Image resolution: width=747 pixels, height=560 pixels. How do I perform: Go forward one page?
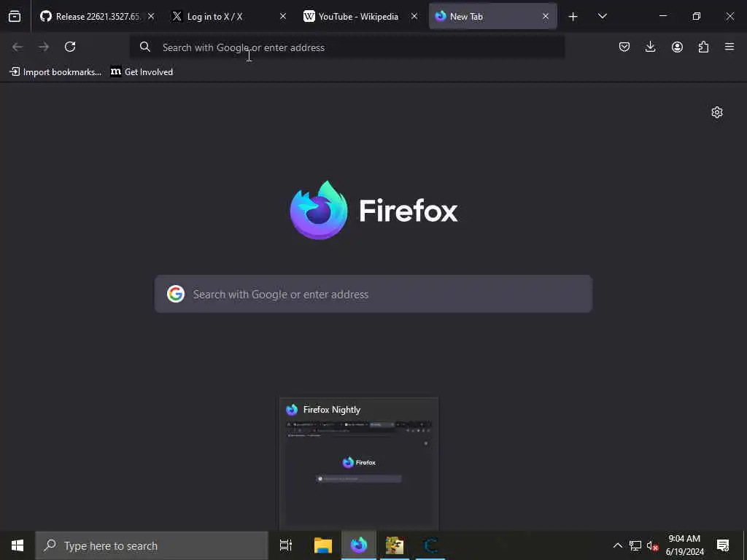pos(44,47)
